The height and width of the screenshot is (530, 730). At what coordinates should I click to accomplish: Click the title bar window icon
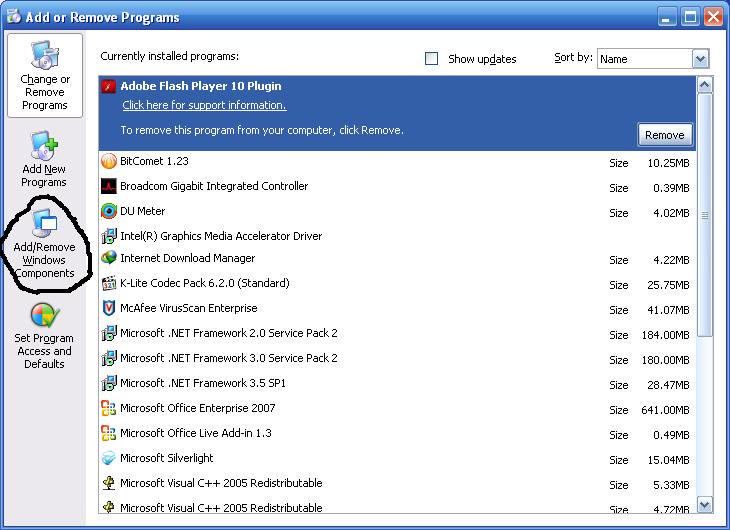click(14, 16)
